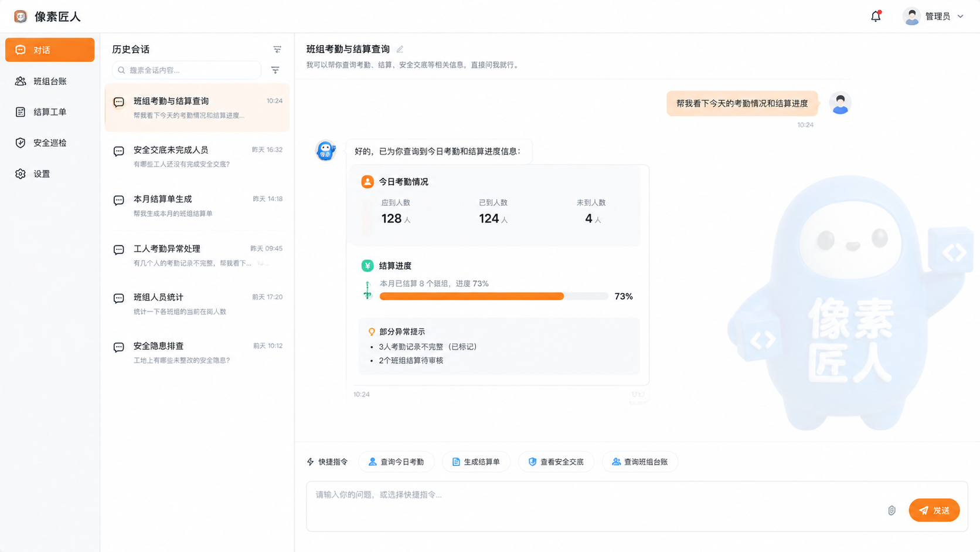
Task: Open 安全巡检 in sidebar
Action: (50, 143)
